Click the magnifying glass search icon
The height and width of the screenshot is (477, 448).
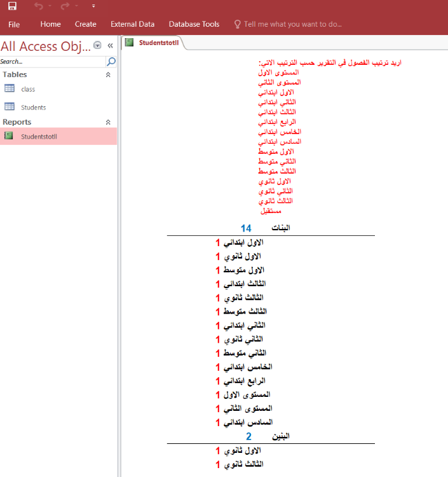[111, 62]
